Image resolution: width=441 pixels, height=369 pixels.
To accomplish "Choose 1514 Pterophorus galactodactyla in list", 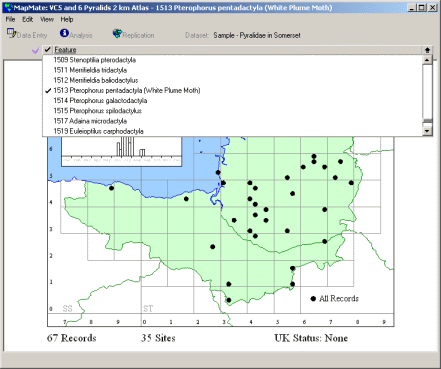I will [x=100, y=101].
